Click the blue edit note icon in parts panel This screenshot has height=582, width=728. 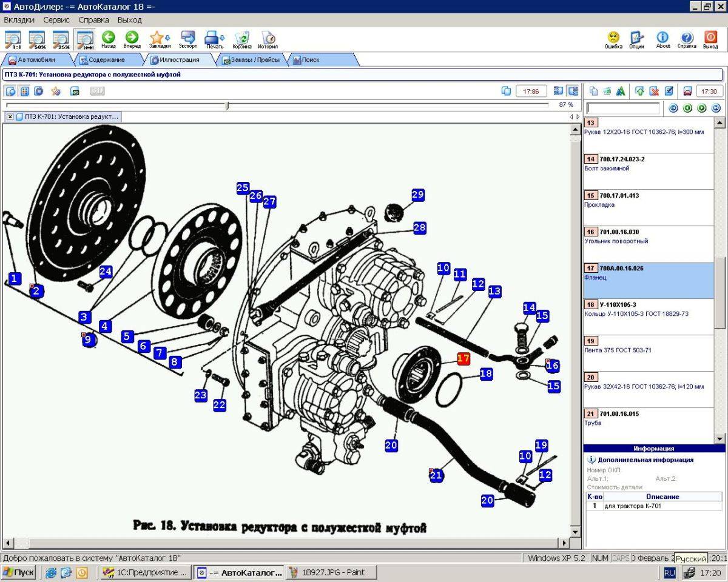click(x=669, y=91)
